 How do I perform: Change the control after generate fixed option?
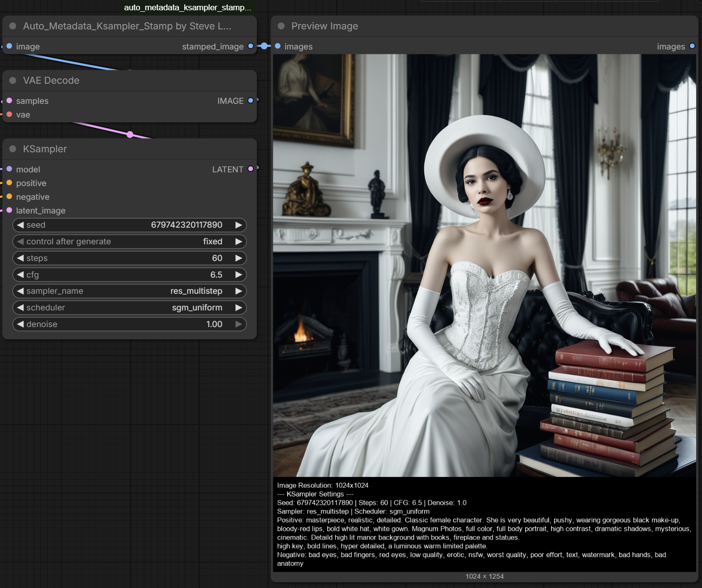point(129,241)
